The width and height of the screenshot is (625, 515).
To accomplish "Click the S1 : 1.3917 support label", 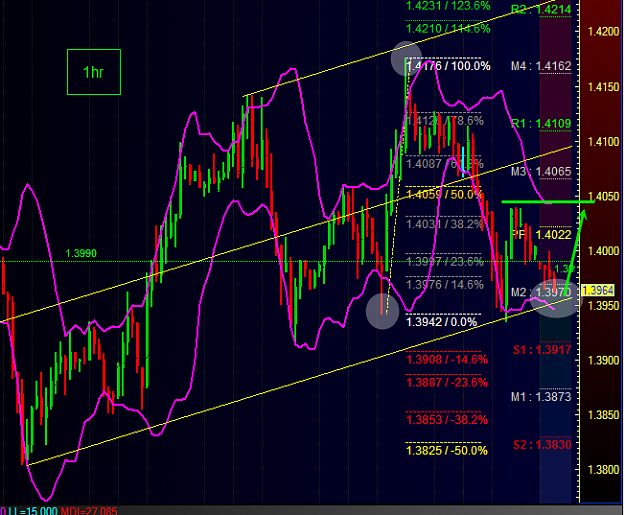I will pyautogui.click(x=542, y=350).
